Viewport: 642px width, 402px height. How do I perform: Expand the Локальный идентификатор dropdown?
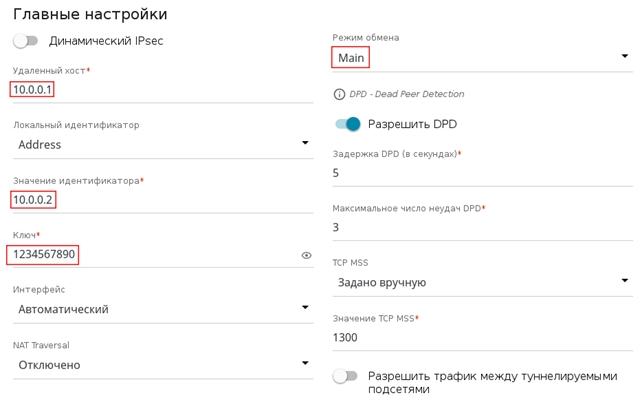[x=162, y=144]
